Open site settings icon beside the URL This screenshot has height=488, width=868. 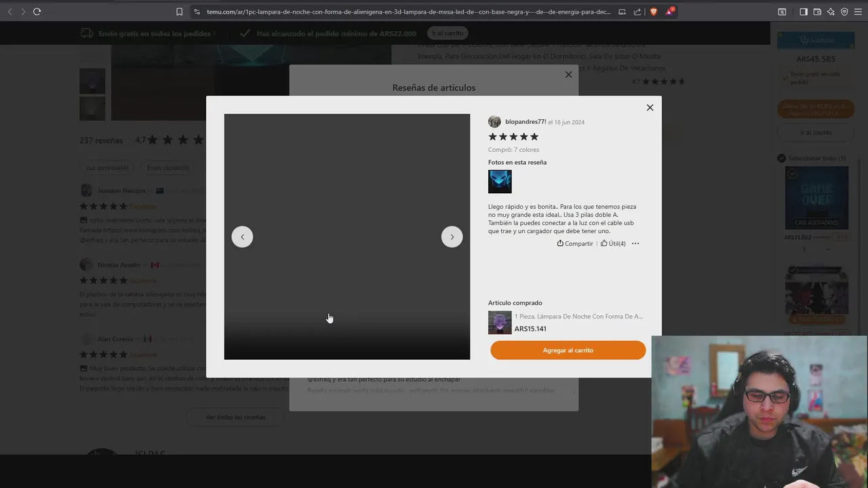tap(197, 12)
